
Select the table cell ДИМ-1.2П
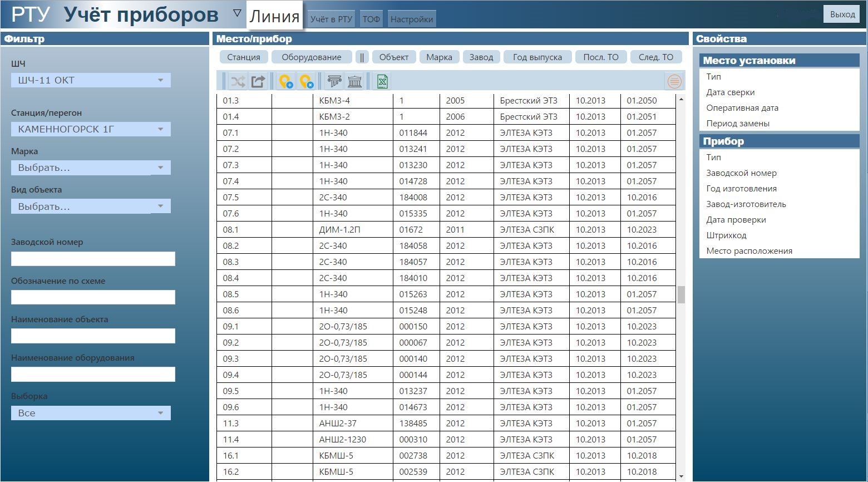pos(353,230)
